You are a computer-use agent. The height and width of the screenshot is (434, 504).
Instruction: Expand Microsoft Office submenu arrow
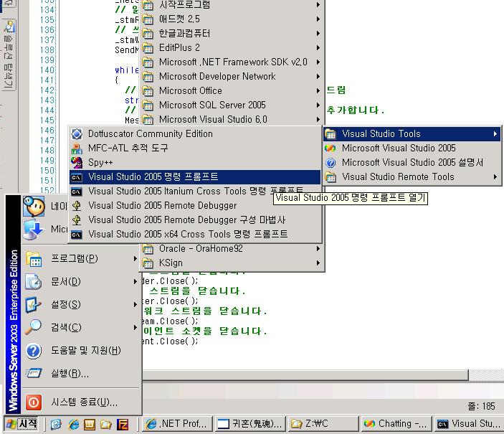point(318,90)
